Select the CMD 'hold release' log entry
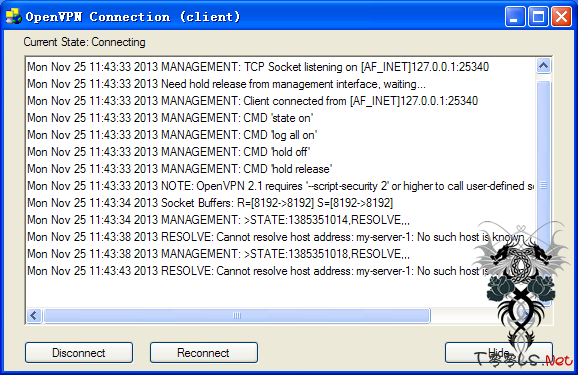Image resolution: width=578 pixels, height=375 pixels. [180, 169]
